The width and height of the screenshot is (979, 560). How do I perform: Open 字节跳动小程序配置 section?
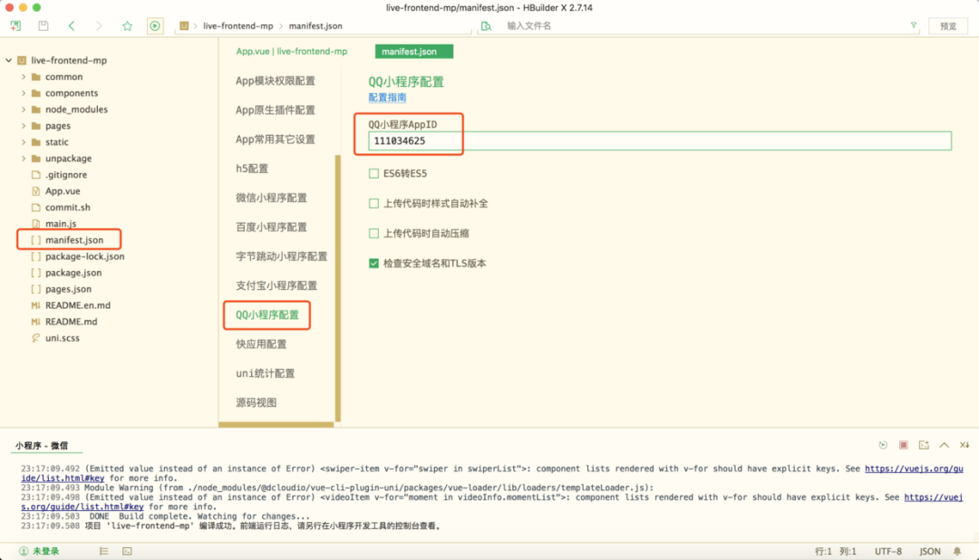282,256
